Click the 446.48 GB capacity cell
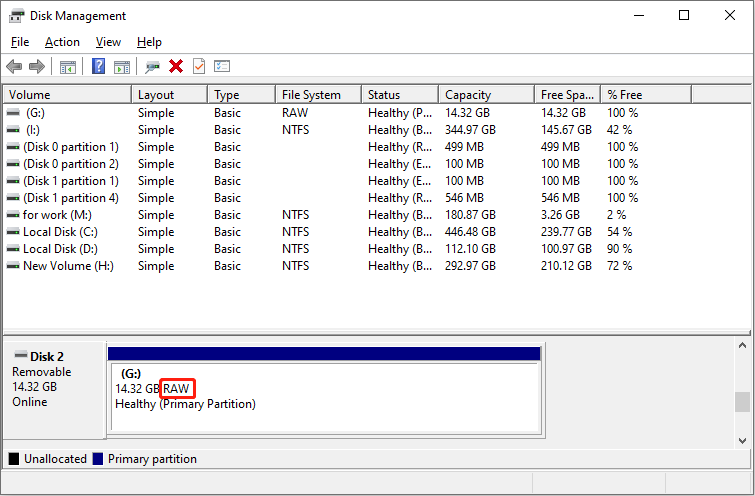 [470, 232]
